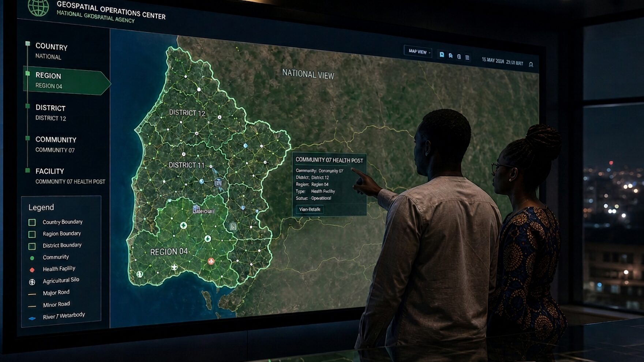Image resolution: width=644 pixels, height=362 pixels.
Task: Select the COMMUNITY Community 07 hierarchy level
Action: pyautogui.click(x=56, y=144)
